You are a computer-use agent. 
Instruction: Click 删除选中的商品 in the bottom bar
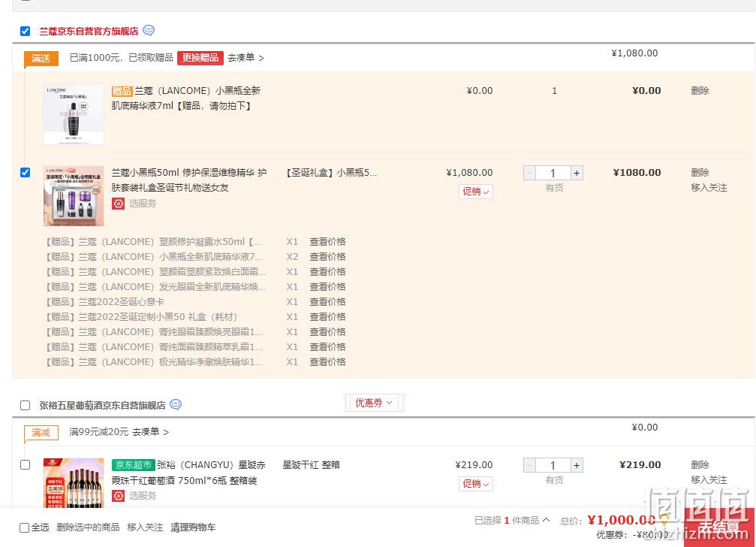pyautogui.click(x=88, y=527)
